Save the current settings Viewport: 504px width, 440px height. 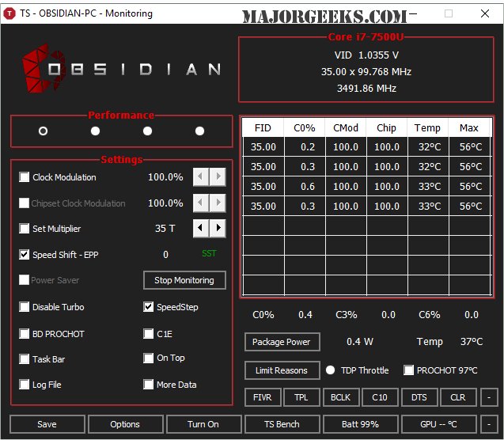tap(47, 424)
